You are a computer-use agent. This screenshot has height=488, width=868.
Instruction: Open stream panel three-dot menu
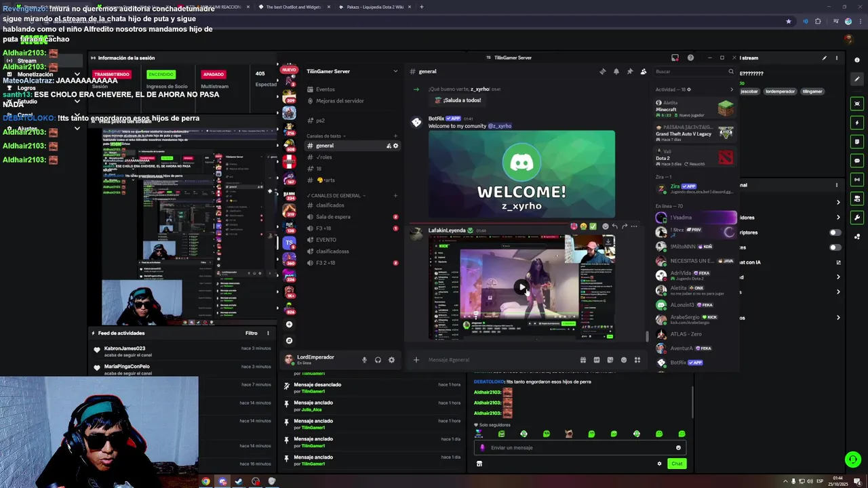(836, 58)
